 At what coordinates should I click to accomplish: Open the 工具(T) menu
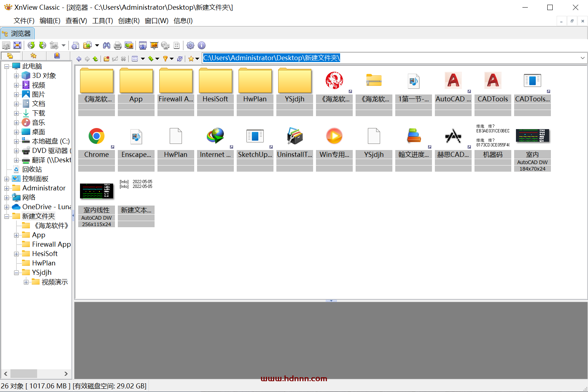(103, 21)
